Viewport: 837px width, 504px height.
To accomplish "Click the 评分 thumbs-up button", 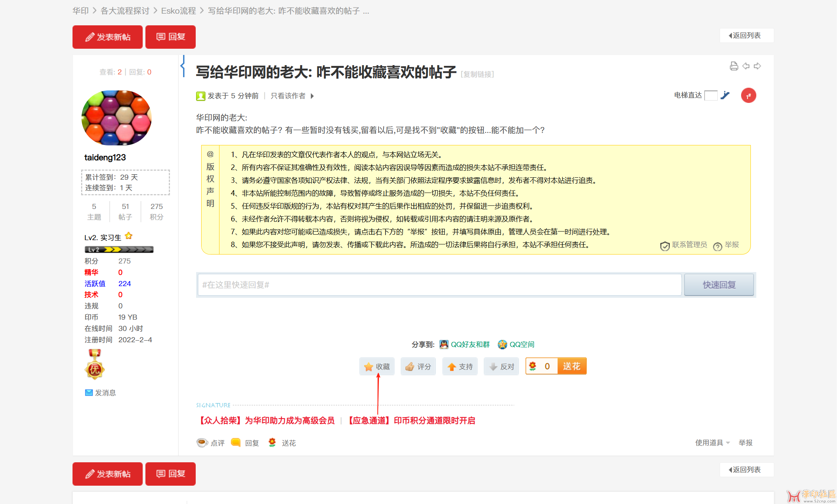I will pyautogui.click(x=418, y=366).
